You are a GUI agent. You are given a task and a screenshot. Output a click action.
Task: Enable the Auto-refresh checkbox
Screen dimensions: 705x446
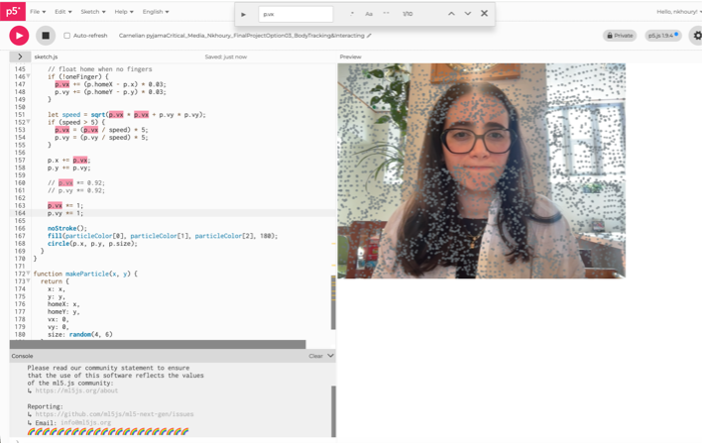coord(67,36)
